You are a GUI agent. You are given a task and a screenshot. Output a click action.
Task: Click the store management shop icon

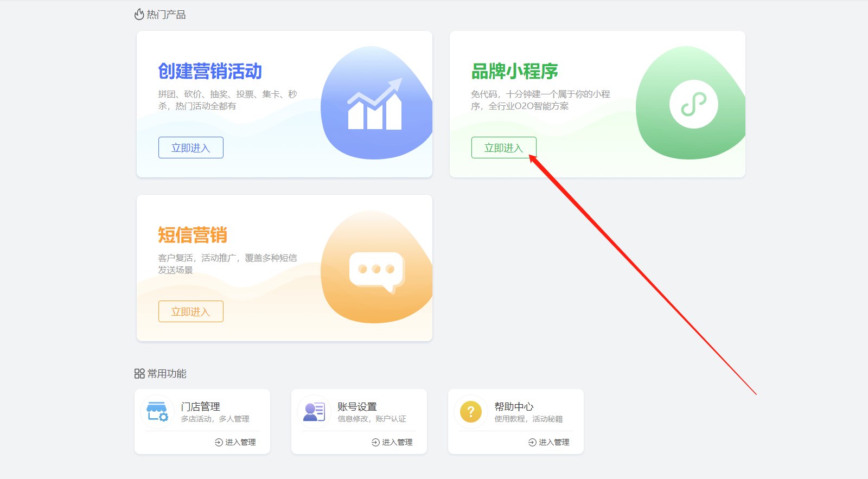157,412
